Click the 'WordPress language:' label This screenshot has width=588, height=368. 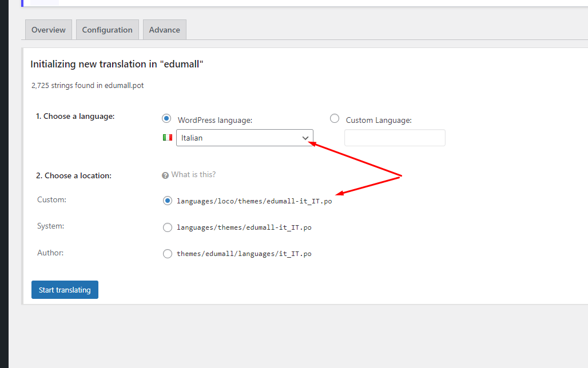(x=215, y=121)
